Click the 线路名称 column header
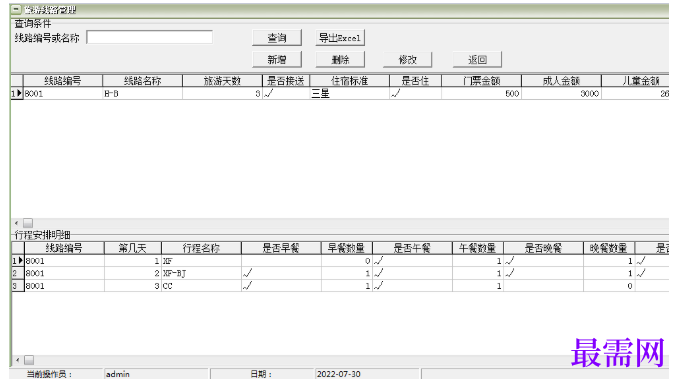 coord(142,81)
